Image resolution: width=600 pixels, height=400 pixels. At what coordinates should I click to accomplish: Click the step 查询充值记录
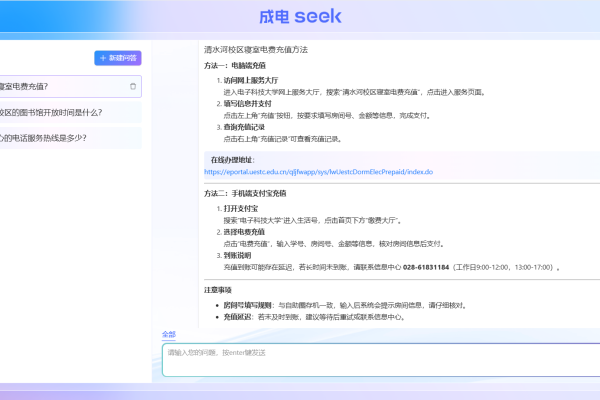pos(244,127)
